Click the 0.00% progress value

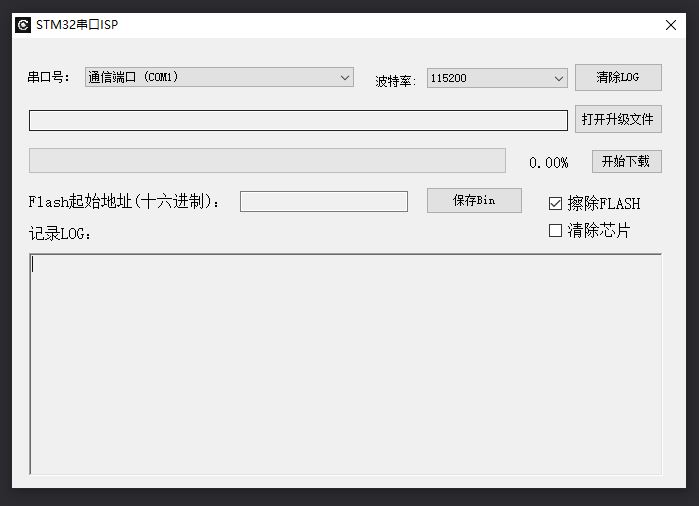(549, 163)
